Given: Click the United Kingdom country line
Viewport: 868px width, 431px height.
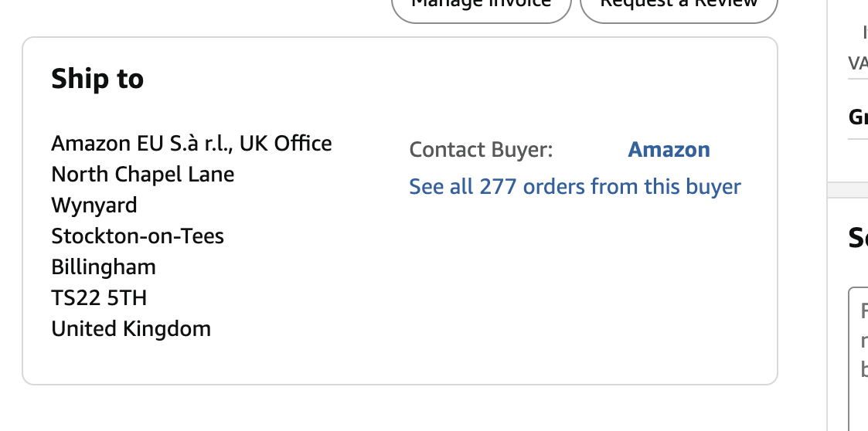Looking at the screenshot, I should (131, 329).
